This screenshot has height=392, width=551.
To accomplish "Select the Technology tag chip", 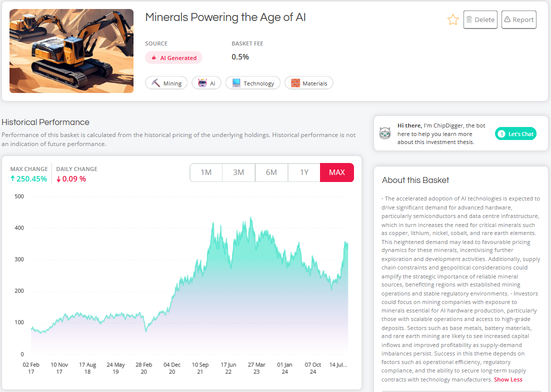I will point(253,83).
